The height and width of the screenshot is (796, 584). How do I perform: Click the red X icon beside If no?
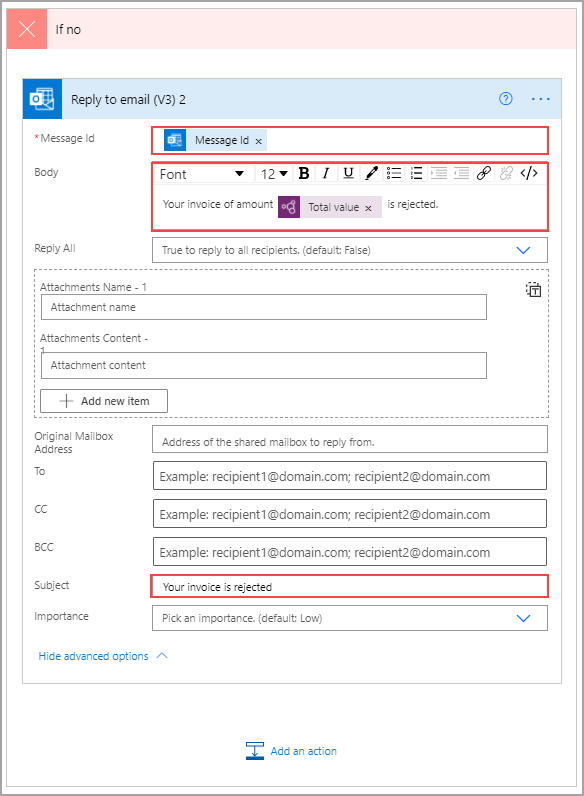click(27, 29)
